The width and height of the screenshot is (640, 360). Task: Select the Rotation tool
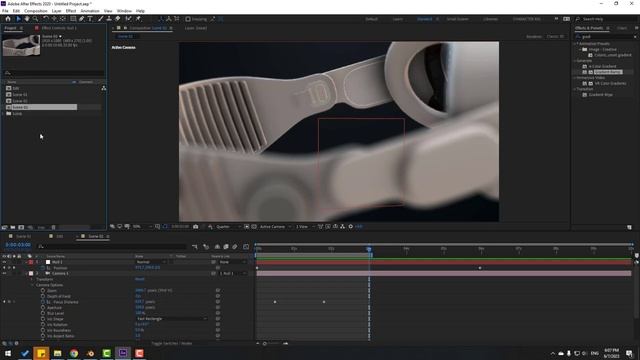coord(45,19)
